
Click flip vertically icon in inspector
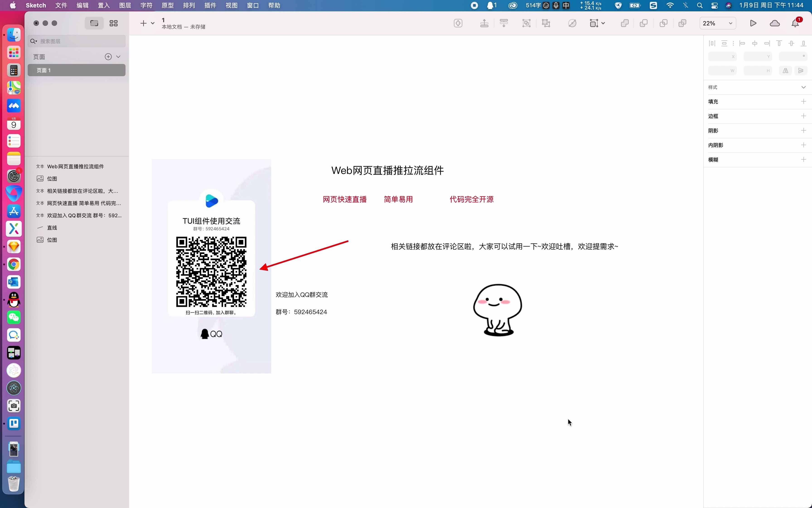[801, 71]
